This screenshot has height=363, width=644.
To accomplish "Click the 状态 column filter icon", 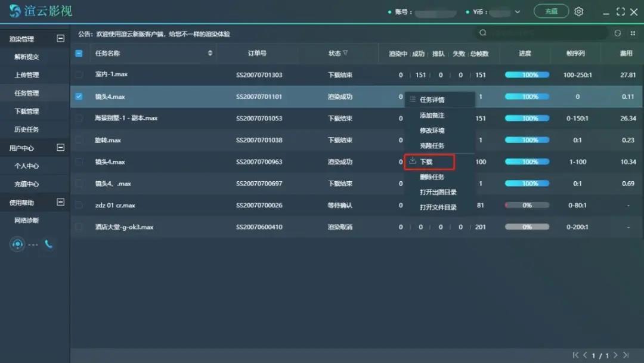I will tap(345, 53).
